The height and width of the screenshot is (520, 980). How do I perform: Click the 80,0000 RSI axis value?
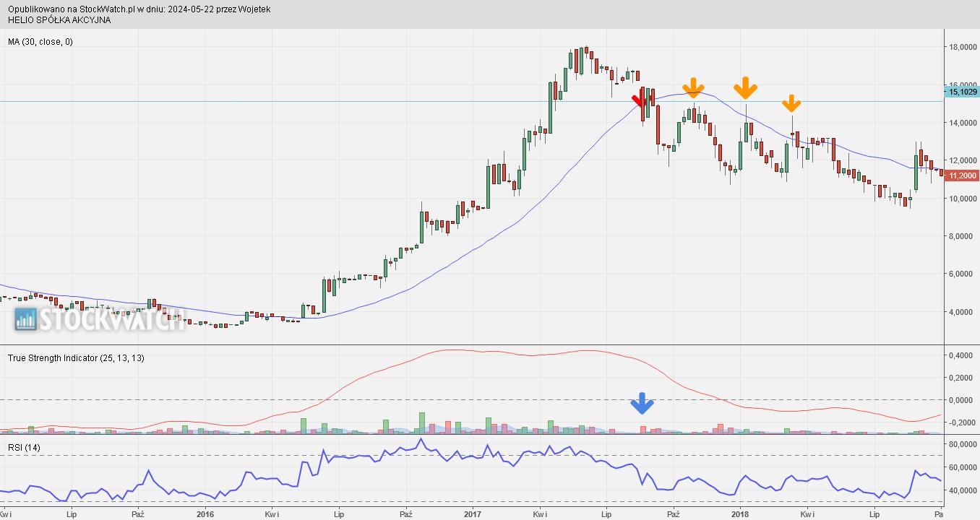click(x=963, y=445)
